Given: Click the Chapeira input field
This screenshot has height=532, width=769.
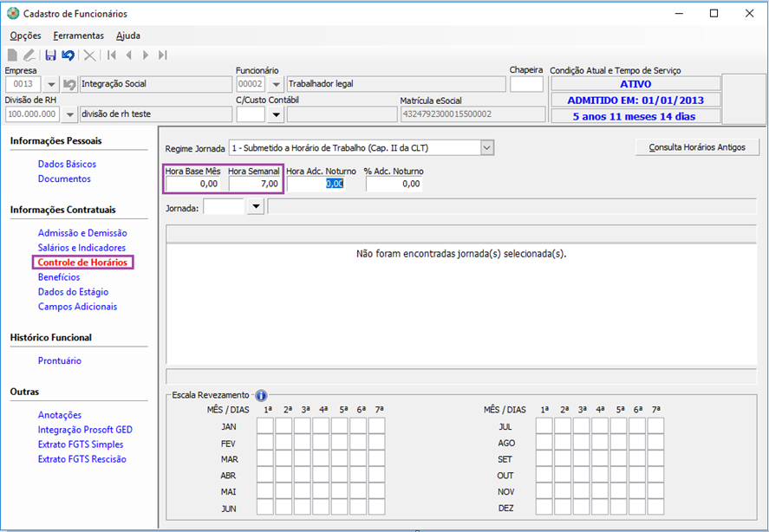Looking at the screenshot, I should click(x=526, y=84).
